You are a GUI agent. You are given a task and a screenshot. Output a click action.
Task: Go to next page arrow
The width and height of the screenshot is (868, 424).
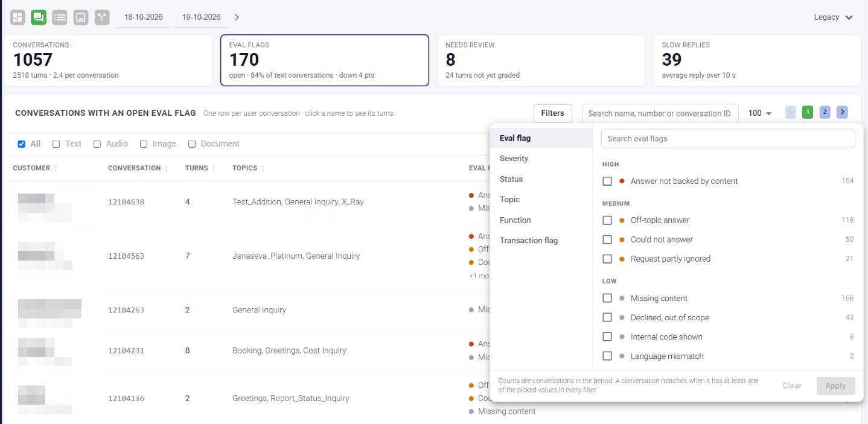[x=842, y=112]
